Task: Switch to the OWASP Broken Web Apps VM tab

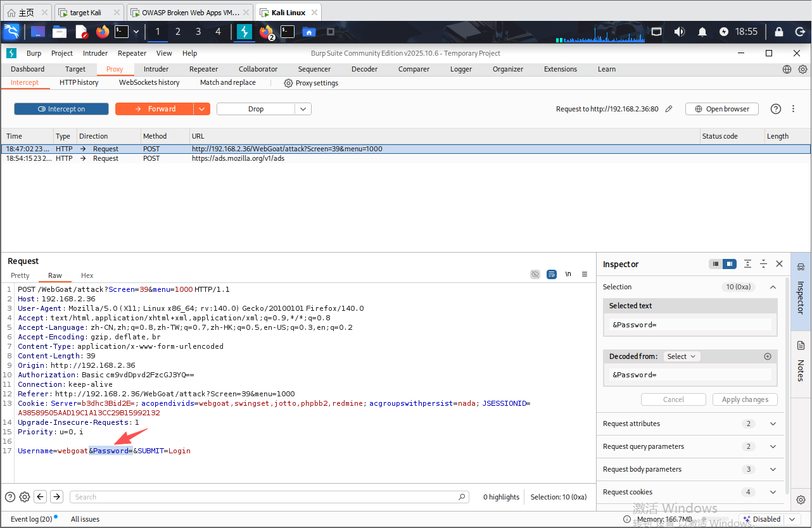Action: pyautogui.click(x=189, y=12)
